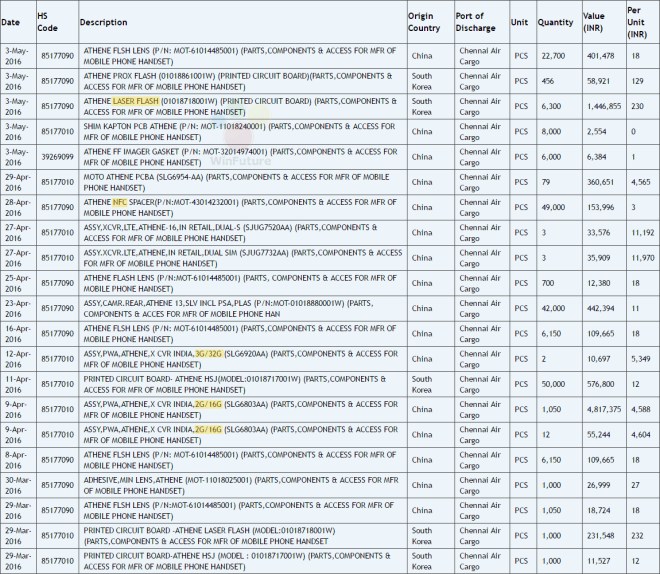This screenshot has height=574, width=660.
Task: Click the per unit value 230
Action: click(637, 106)
